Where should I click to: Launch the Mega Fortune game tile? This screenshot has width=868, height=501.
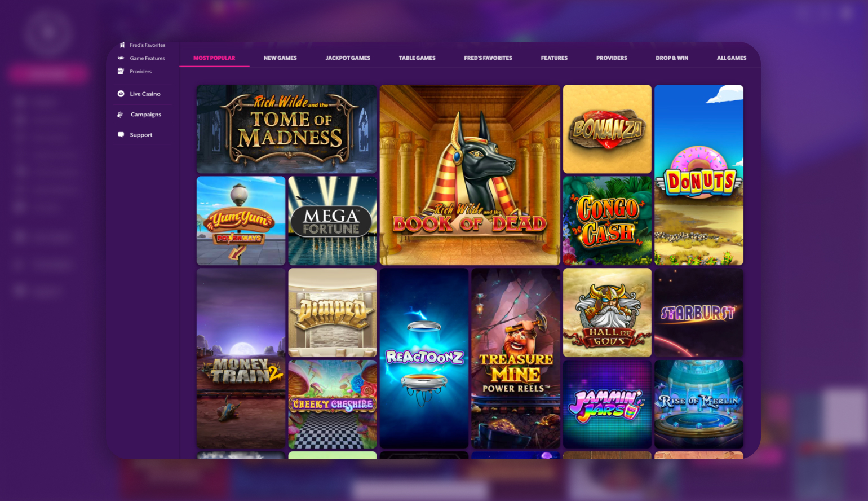(x=333, y=221)
